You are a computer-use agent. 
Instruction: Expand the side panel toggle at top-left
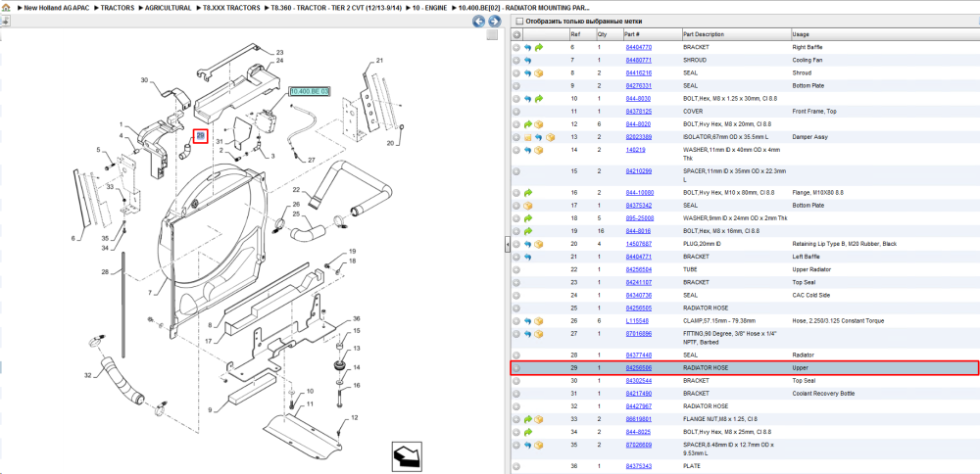coord(4,21)
